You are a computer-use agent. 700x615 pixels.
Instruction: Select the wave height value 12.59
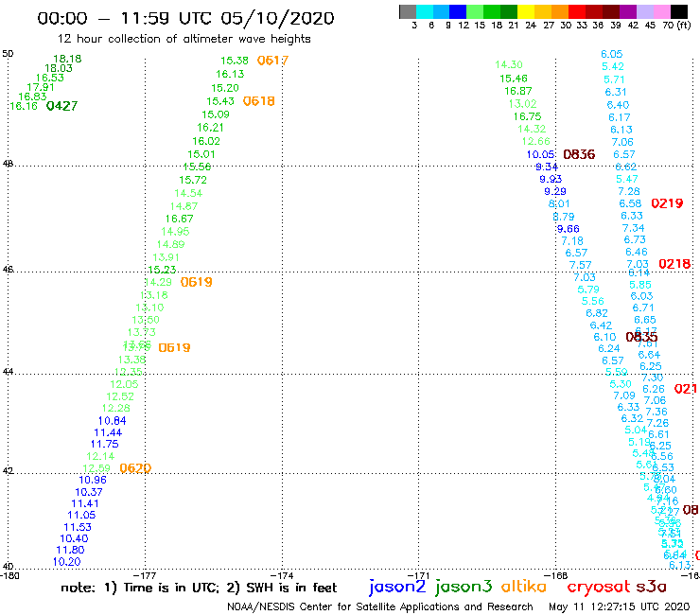pos(96,468)
